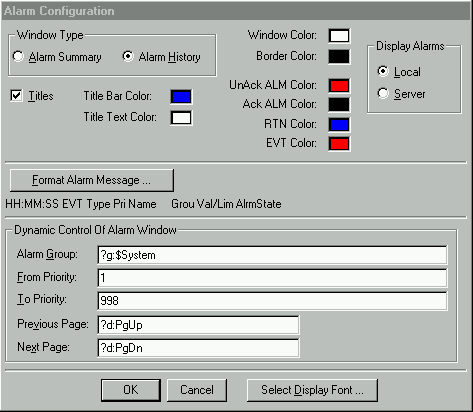Edit the EVT Color swatch
This screenshot has height=412, width=473.
point(339,144)
